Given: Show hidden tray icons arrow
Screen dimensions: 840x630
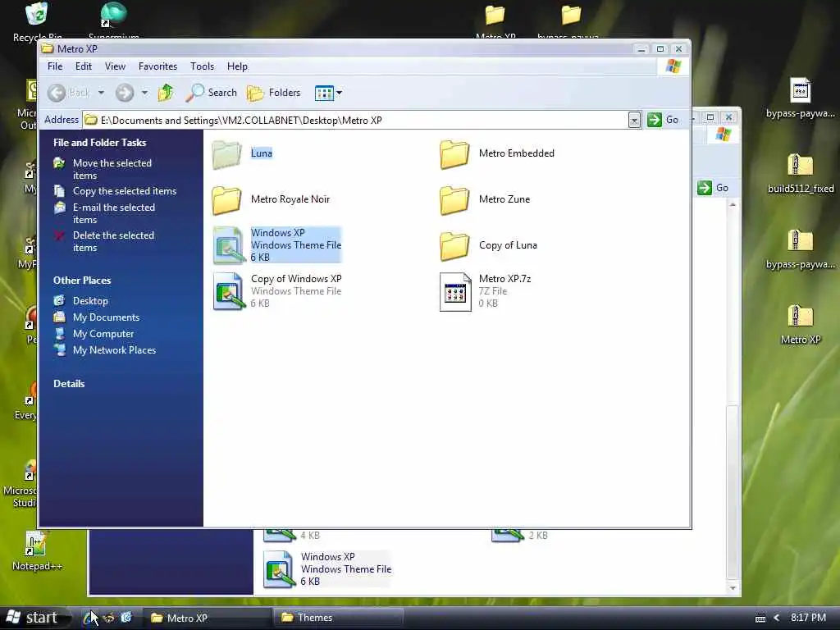Looking at the screenshot, I should 777,618.
